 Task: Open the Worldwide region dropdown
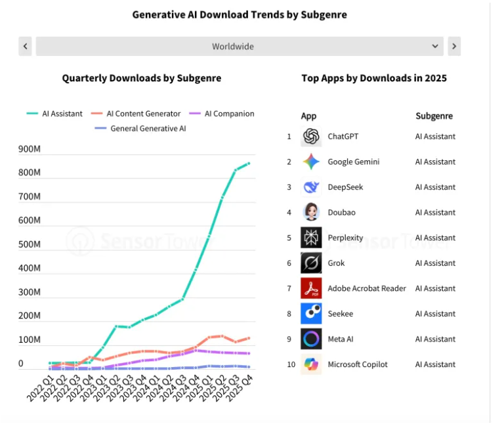240,47
